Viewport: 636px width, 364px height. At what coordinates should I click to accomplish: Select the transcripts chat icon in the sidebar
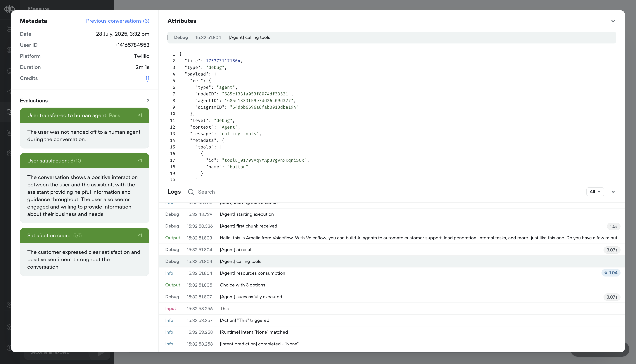[9, 112]
